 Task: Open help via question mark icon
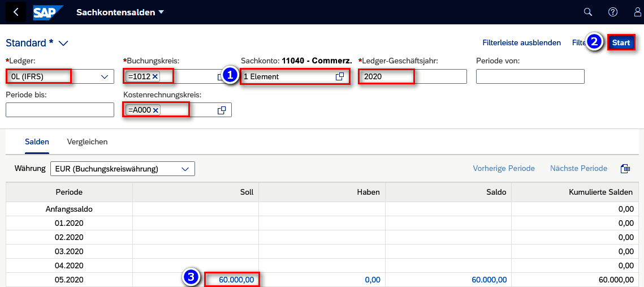613,12
